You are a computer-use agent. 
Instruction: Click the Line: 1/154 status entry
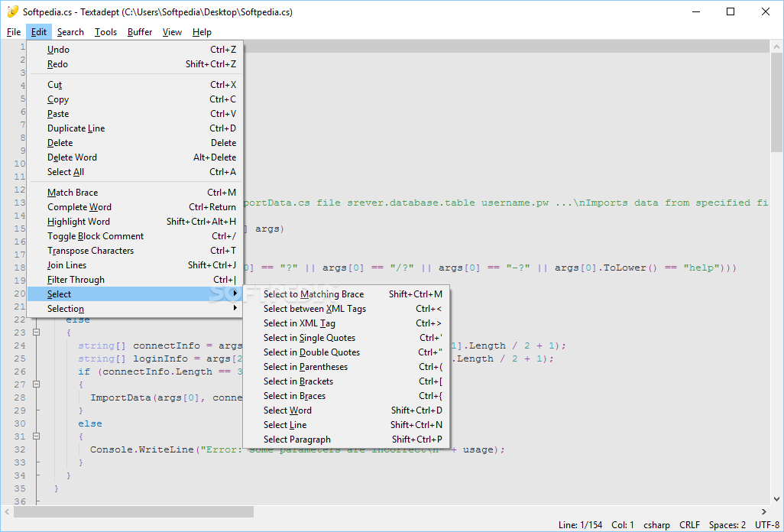tap(580, 525)
